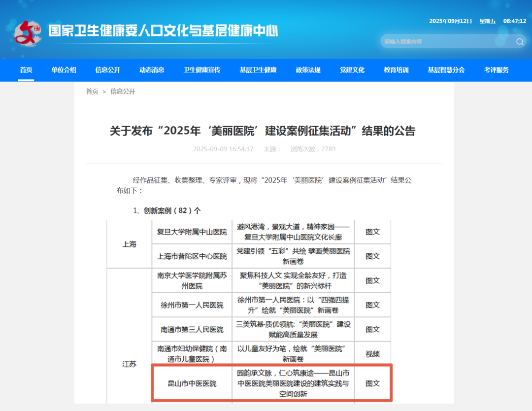Go to 信息公开 in navigation bar
532x411 pixels.
[107, 70]
